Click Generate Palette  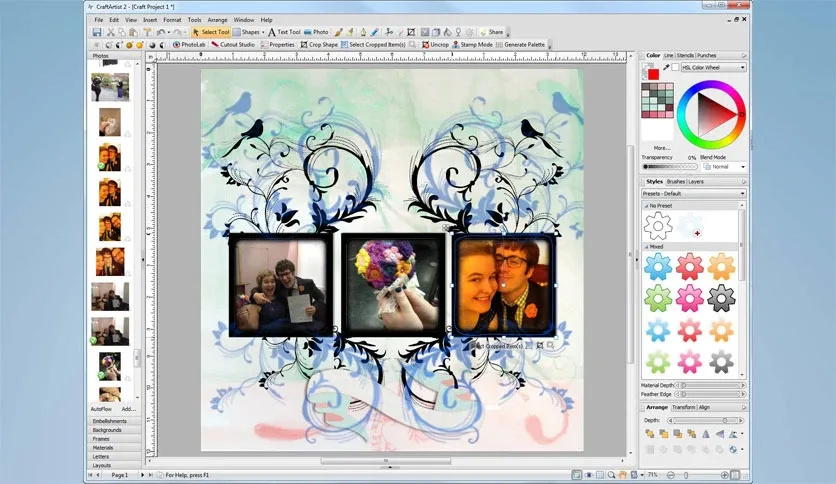520,45
